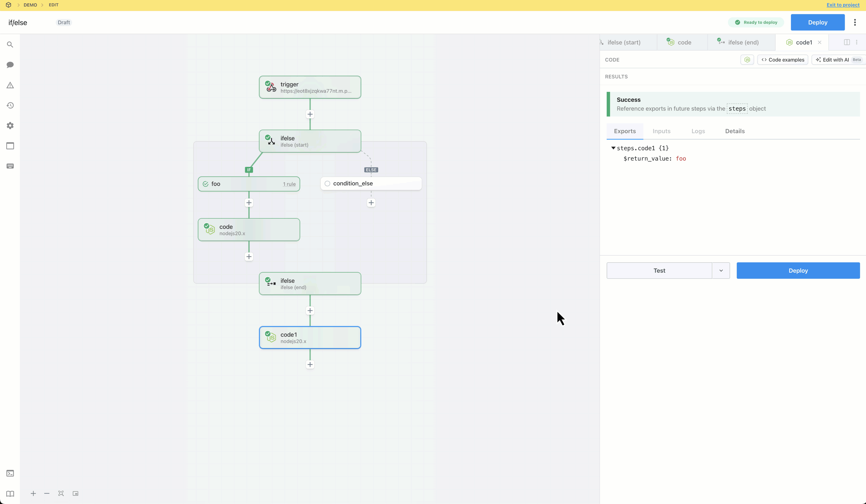Collapse the steps.code1 tree triangle
The image size is (866, 504).
[x=613, y=148]
